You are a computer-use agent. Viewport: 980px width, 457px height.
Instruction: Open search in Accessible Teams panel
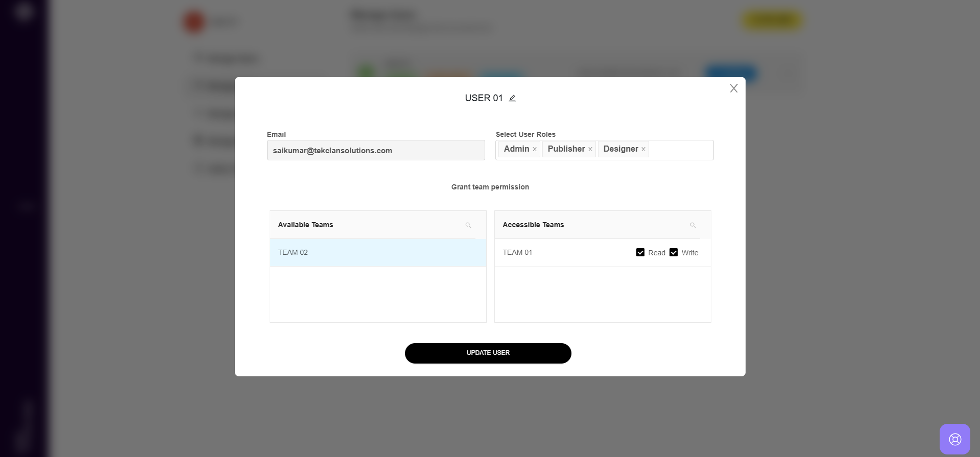[x=692, y=225]
